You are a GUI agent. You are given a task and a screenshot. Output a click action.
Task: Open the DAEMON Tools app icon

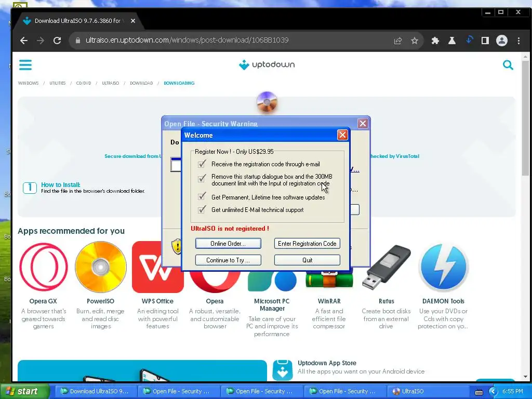444,267
